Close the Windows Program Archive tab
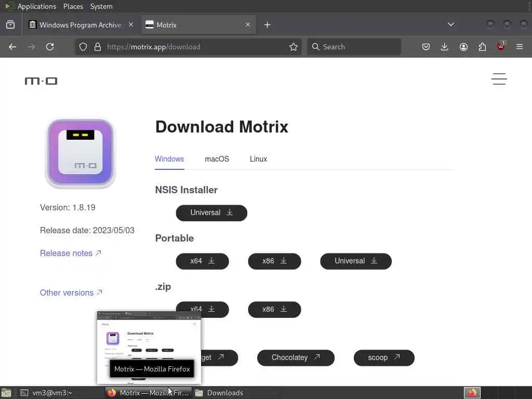Viewport: 532px width, 399px height. pos(131,24)
